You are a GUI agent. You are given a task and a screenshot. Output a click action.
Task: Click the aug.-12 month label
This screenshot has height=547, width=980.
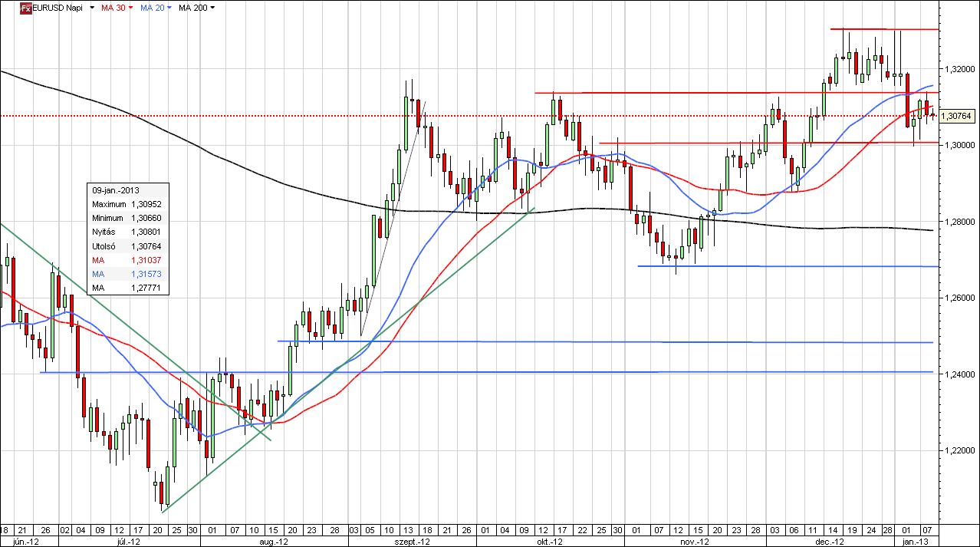click(272, 541)
